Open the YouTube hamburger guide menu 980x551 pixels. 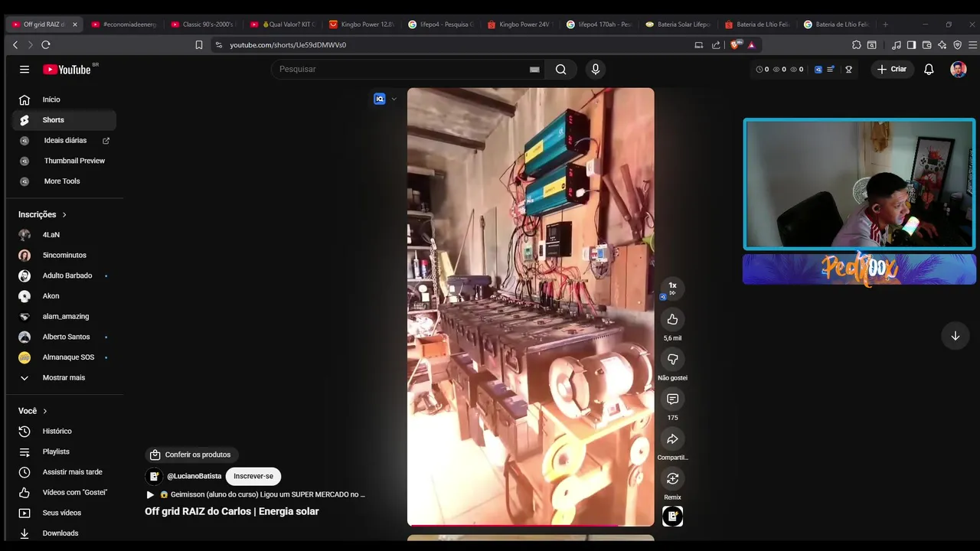click(x=24, y=69)
